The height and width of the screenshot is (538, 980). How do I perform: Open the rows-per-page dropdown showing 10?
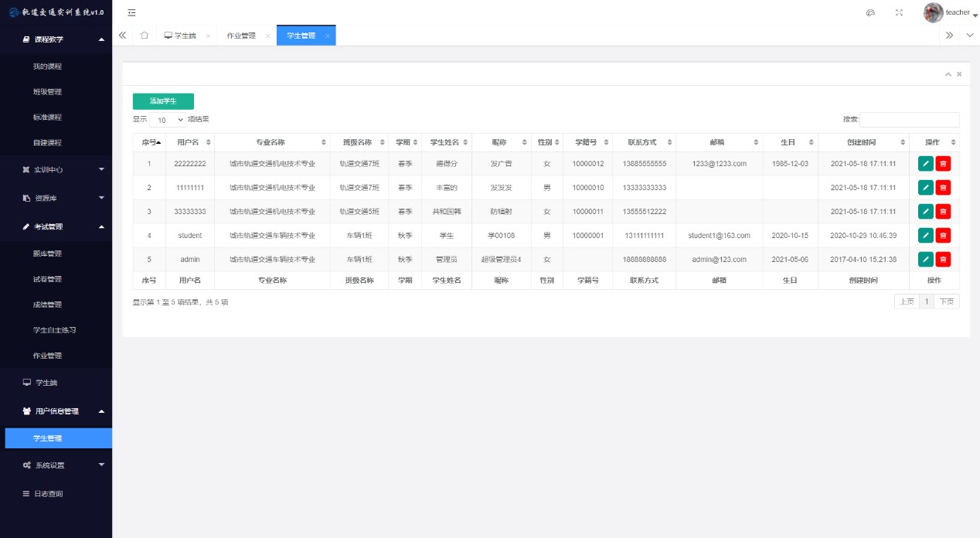click(x=168, y=120)
